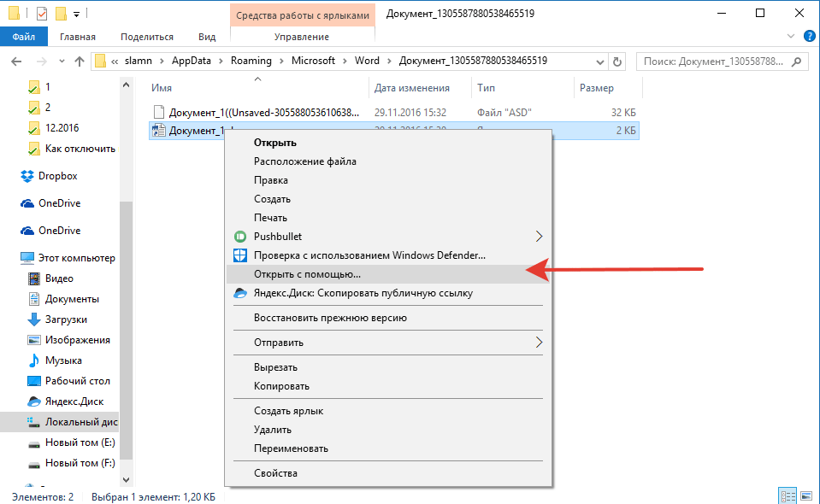Open the Вид ribbon tab

207,37
